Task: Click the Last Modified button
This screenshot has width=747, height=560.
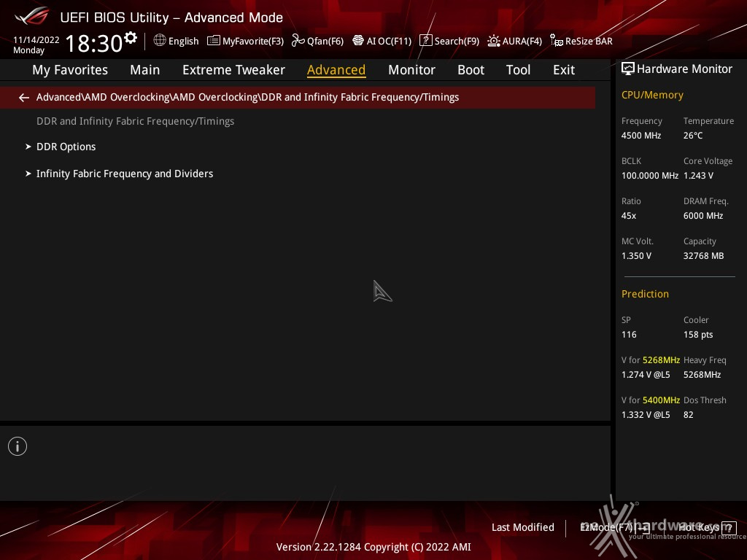Action: click(x=522, y=527)
